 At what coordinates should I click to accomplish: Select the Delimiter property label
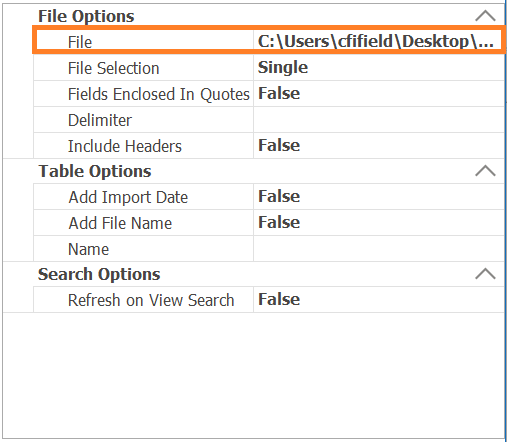100,120
